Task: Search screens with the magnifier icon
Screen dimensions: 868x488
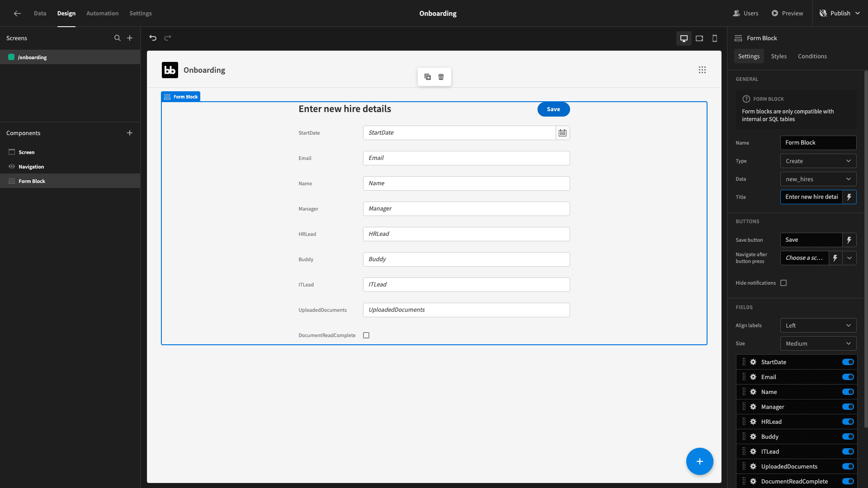Action: click(118, 38)
